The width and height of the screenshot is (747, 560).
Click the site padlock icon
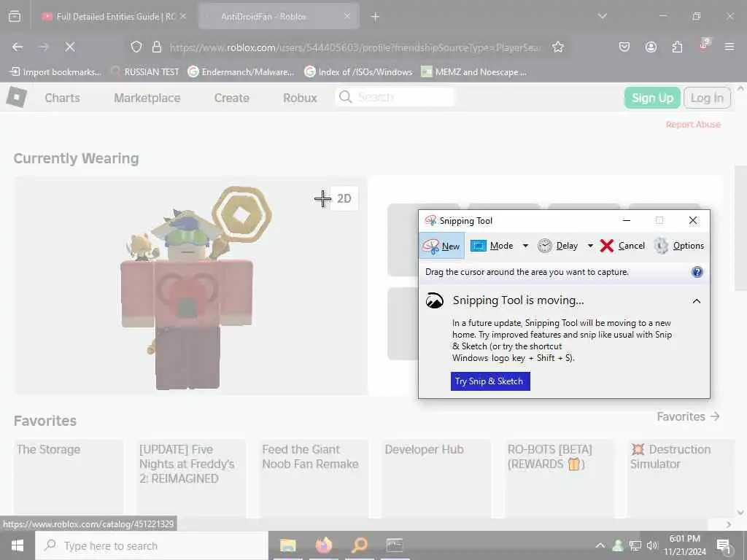[x=157, y=47]
